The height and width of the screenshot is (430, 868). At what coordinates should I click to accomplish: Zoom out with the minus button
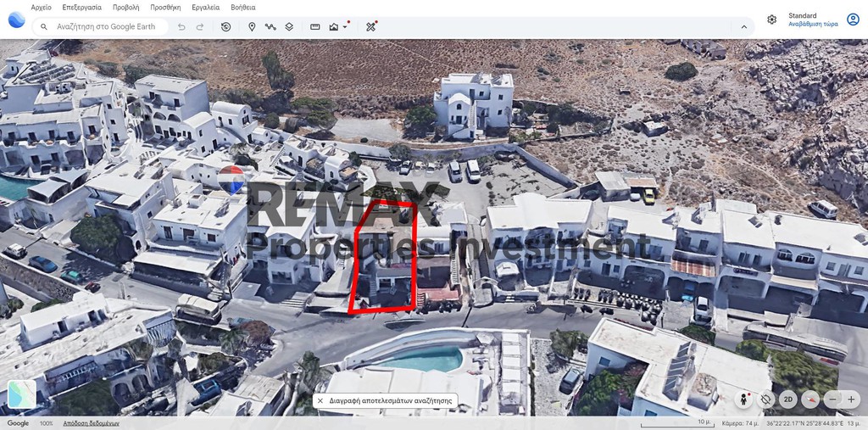pos(833,399)
